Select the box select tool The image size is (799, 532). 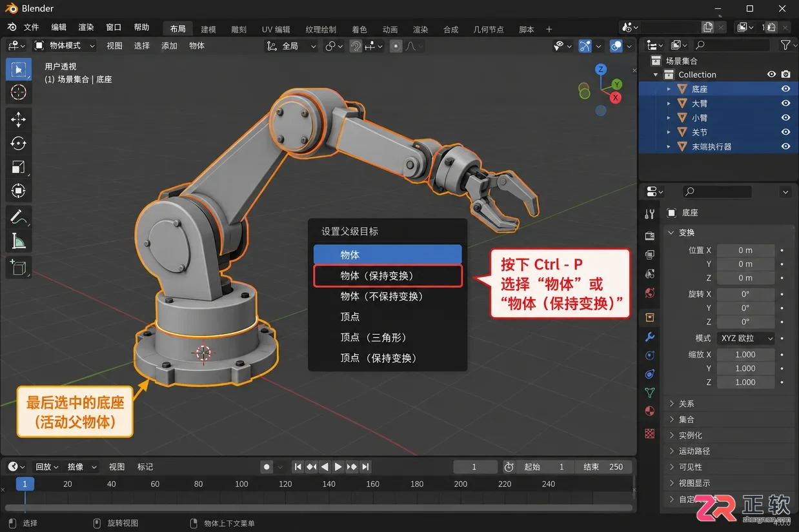pos(18,69)
